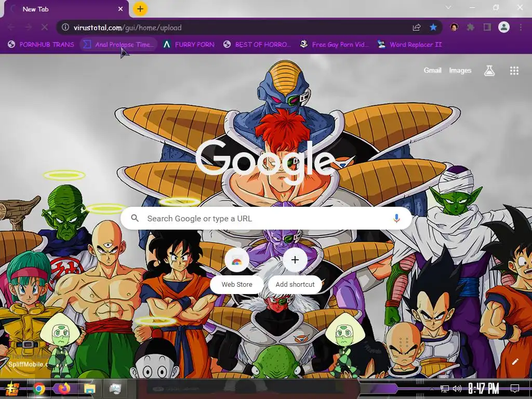Open the Extensions puzzle menu

pyautogui.click(x=471, y=27)
